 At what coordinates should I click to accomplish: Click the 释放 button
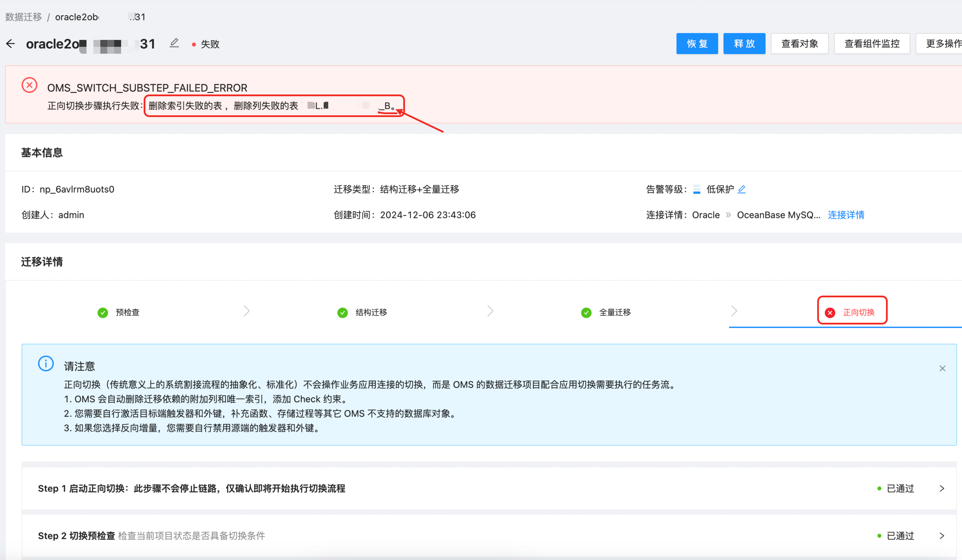coord(744,44)
